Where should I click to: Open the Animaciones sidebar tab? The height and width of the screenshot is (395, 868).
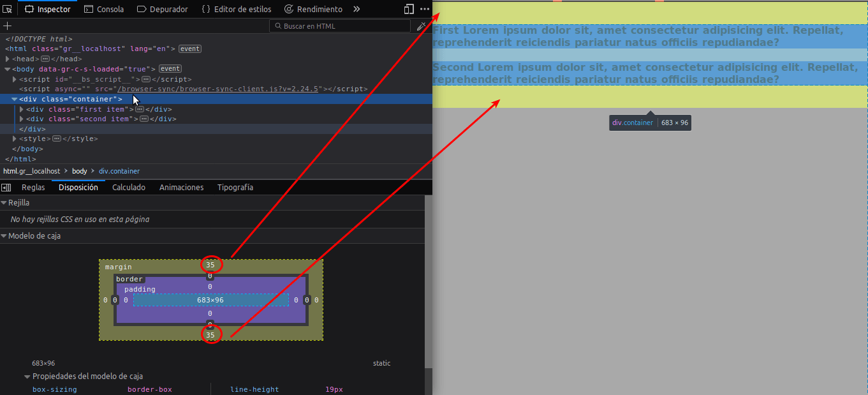point(182,188)
